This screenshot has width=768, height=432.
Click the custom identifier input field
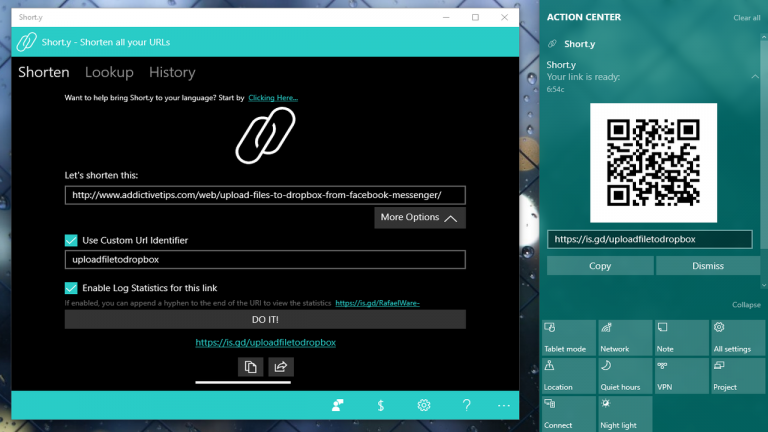point(265,259)
